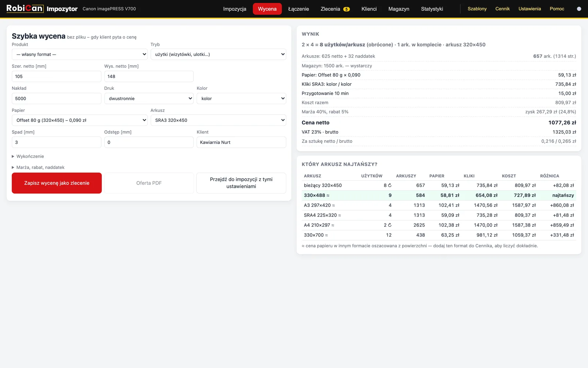Select the bieżący 320×450 table row
Viewport: 588px width, 368px height.
click(439, 185)
